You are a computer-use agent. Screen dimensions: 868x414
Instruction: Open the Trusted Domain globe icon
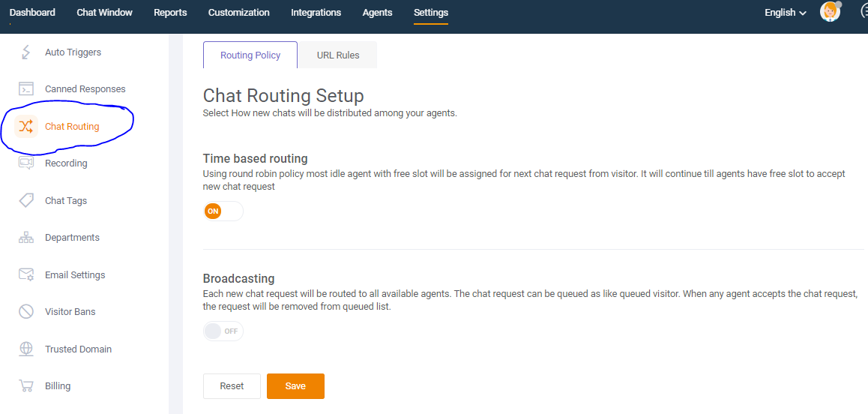26,349
